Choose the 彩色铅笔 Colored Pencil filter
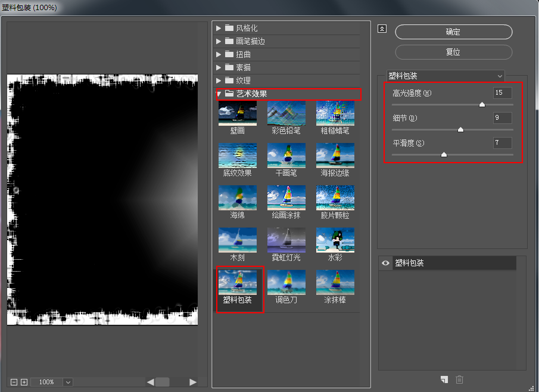The width and height of the screenshot is (539, 392). coord(286,113)
